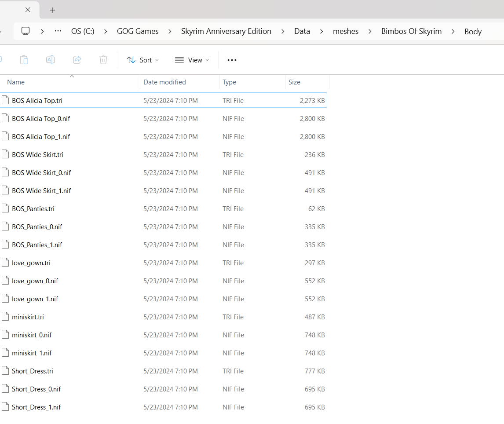Select file BOS Alicia Top_0.nif

(x=164, y=118)
